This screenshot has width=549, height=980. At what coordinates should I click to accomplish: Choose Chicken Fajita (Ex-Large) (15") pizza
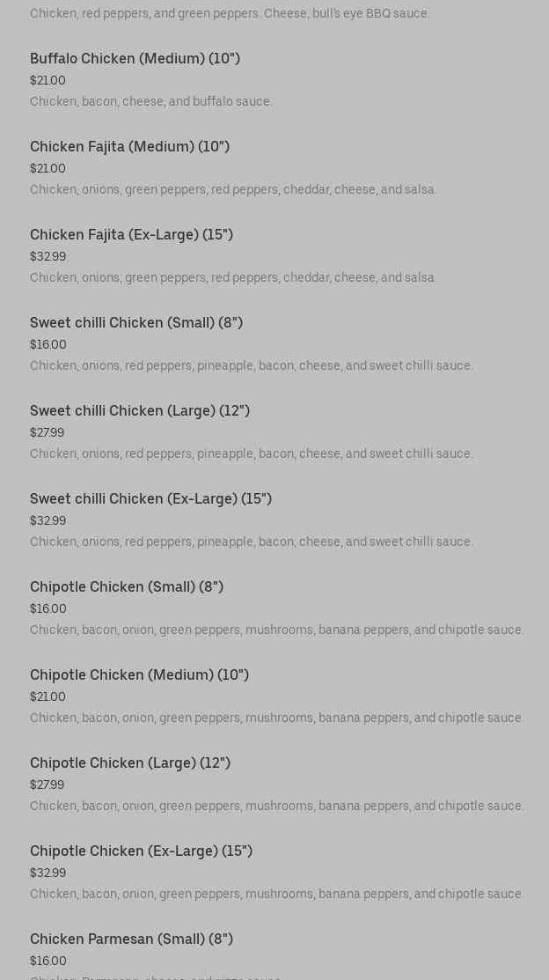coord(131,235)
